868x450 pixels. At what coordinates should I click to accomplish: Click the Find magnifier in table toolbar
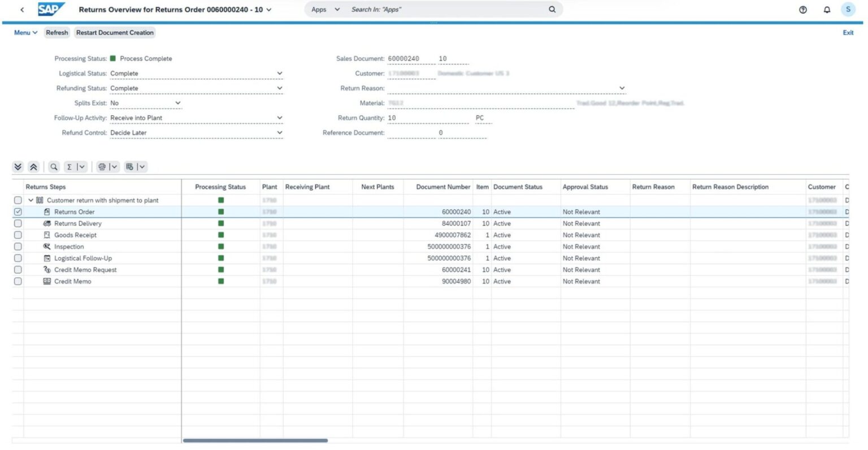54,167
